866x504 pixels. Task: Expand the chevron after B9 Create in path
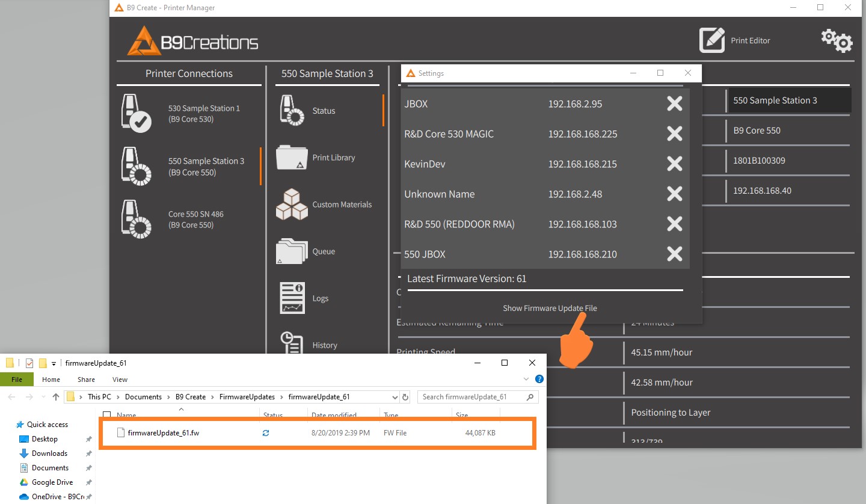pos(212,397)
